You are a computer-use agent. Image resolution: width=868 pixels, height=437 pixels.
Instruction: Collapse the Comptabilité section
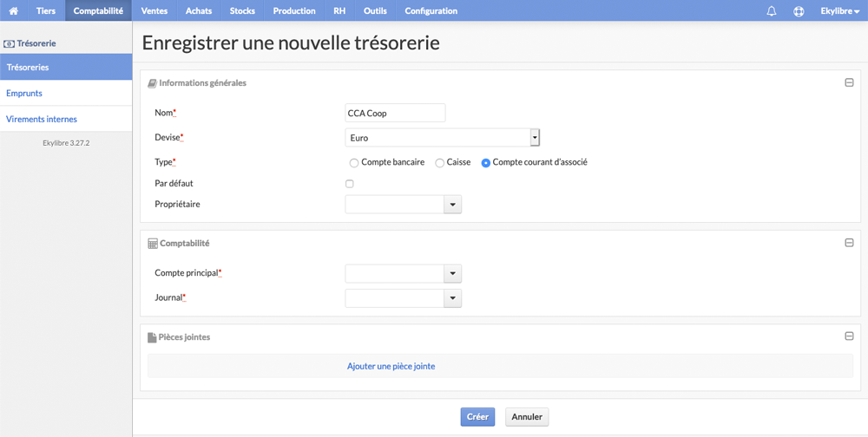(849, 243)
